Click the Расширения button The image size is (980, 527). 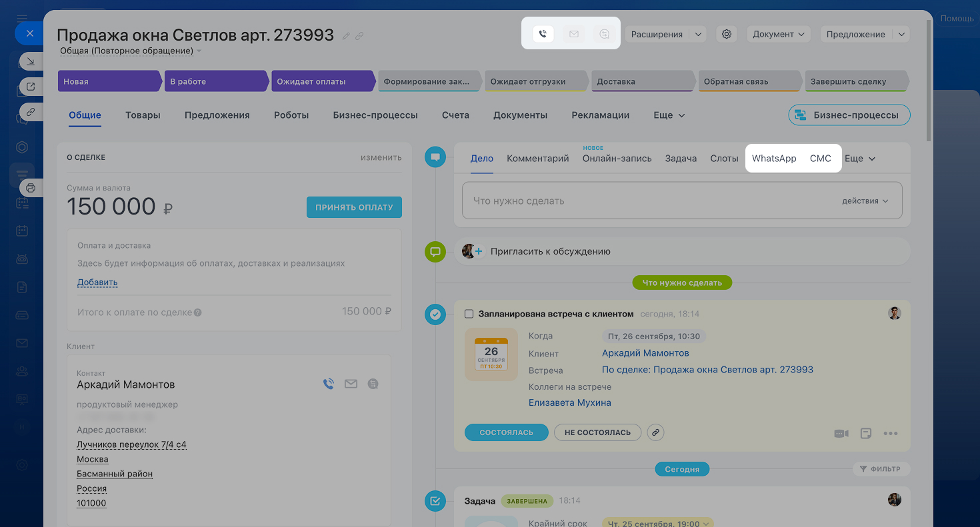pyautogui.click(x=657, y=34)
